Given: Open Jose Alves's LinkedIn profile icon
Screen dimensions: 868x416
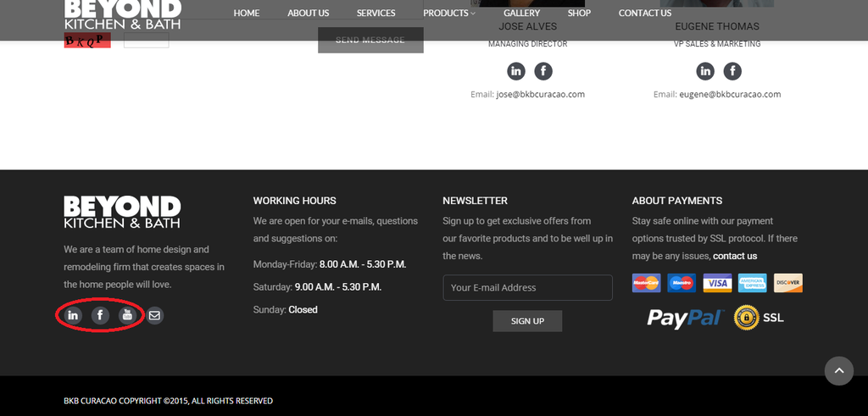Looking at the screenshot, I should [x=516, y=71].
